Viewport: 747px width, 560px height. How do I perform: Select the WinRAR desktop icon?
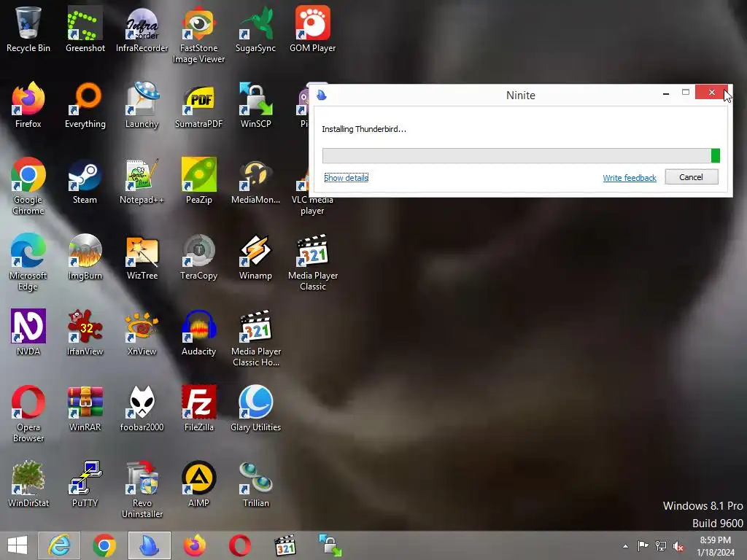point(85,408)
